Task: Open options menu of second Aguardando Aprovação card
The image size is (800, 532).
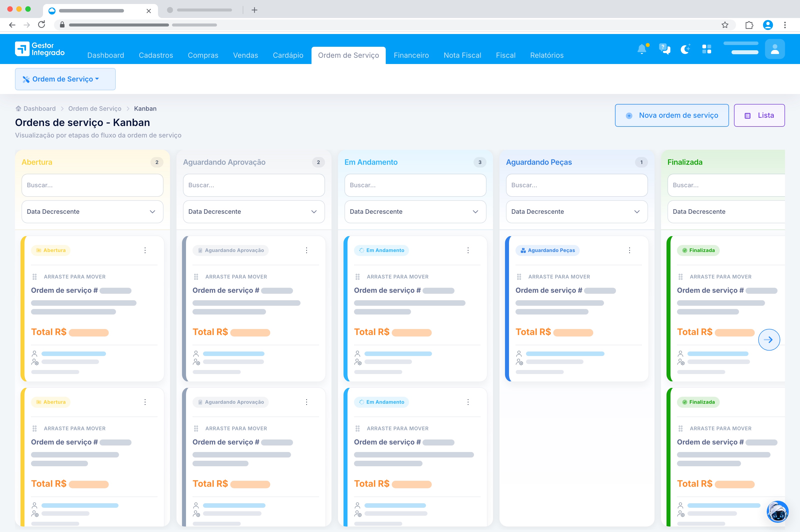Action: pos(307,402)
